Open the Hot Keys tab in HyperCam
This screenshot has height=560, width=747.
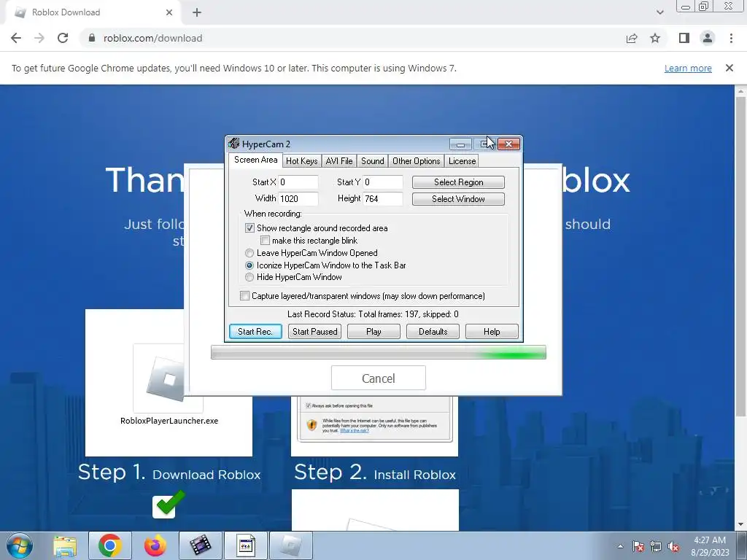tap(301, 161)
